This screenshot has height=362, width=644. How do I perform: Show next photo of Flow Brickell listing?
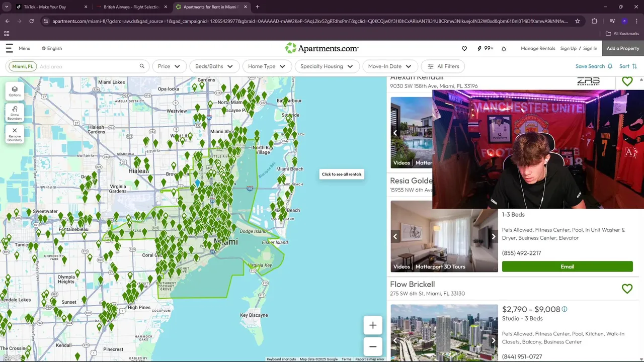(x=493, y=340)
